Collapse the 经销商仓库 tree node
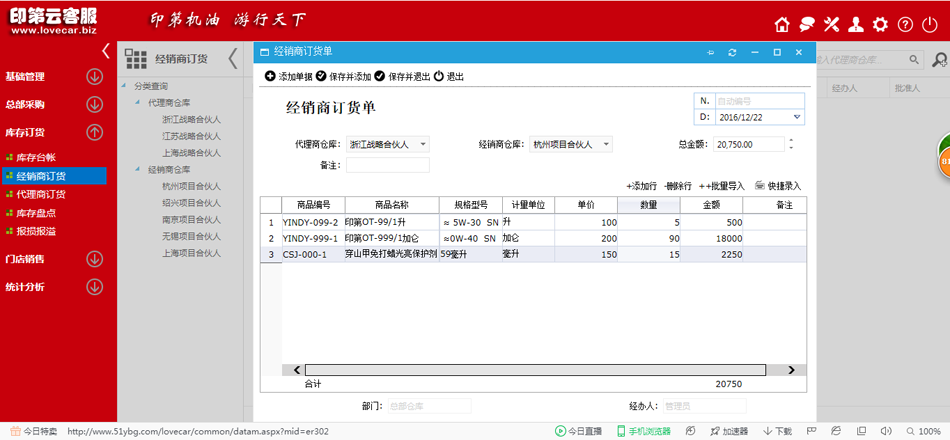 [x=137, y=169]
